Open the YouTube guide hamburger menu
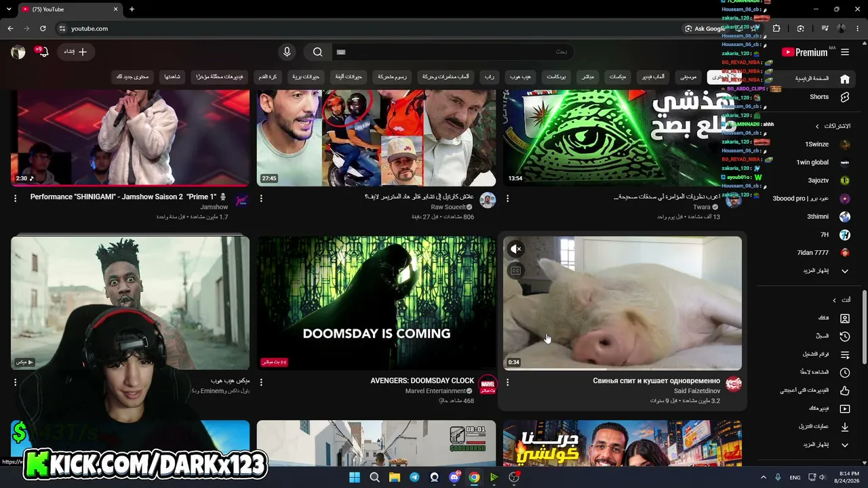868x488 pixels. click(845, 52)
